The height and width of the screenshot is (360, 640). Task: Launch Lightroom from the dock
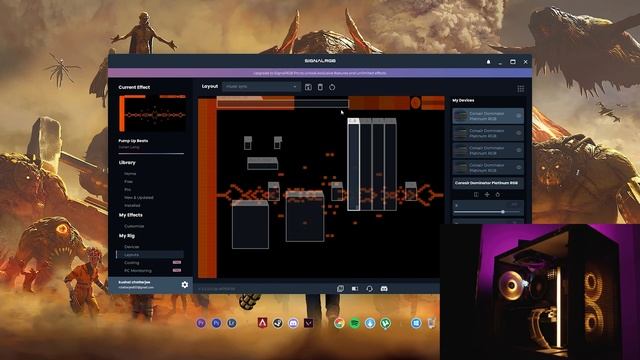point(232,323)
